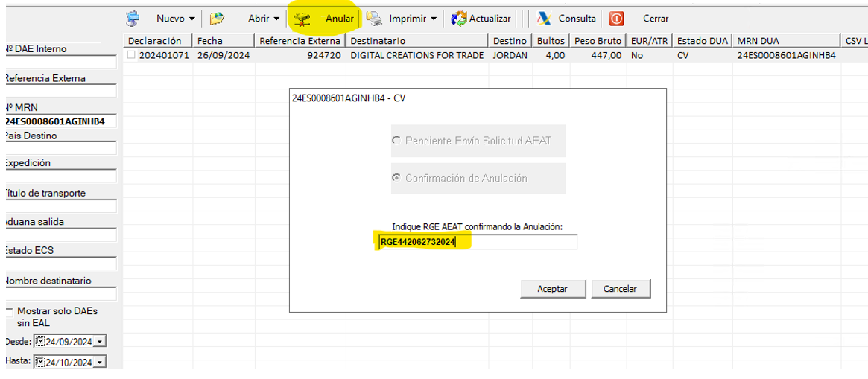
Task: Click the RGE AEAT confirmation input field
Action: pyautogui.click(x=477, y=242)
